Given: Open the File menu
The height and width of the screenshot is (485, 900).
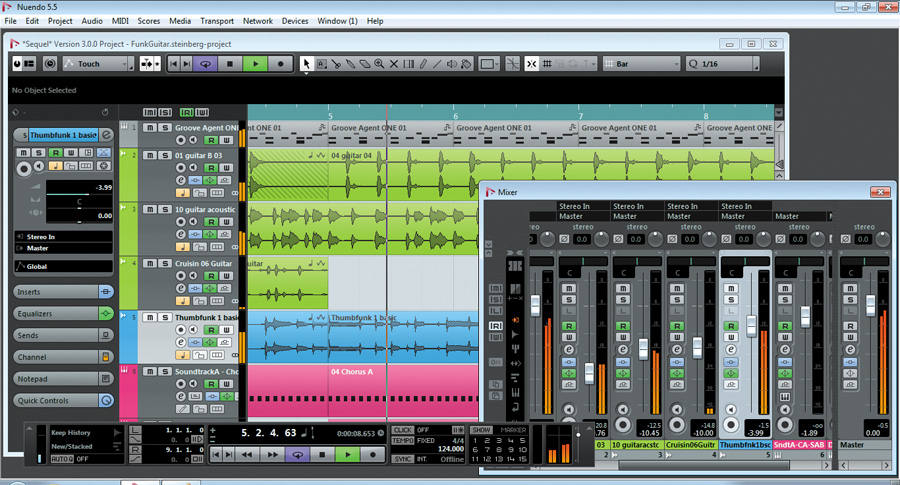Looking at the screenshot, I should (10, 21).
